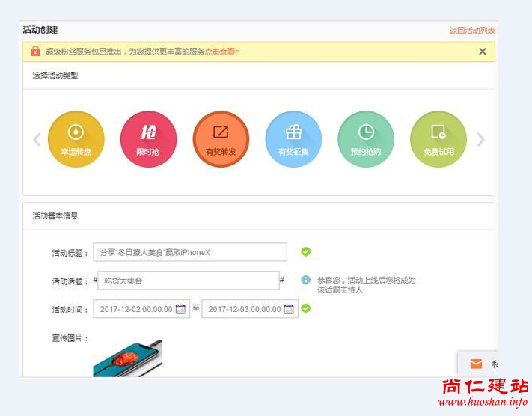Click the info icon beside the topic field

click(305, 280)
